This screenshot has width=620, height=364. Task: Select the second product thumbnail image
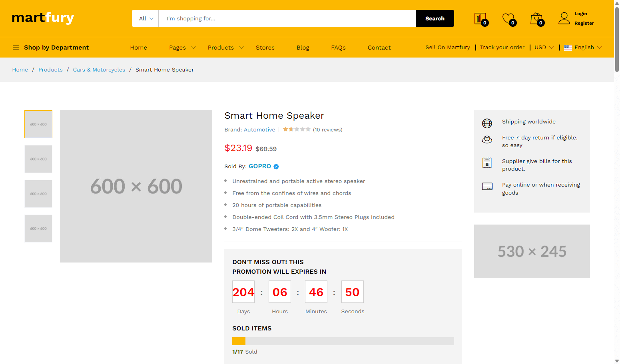coord(38,159)
